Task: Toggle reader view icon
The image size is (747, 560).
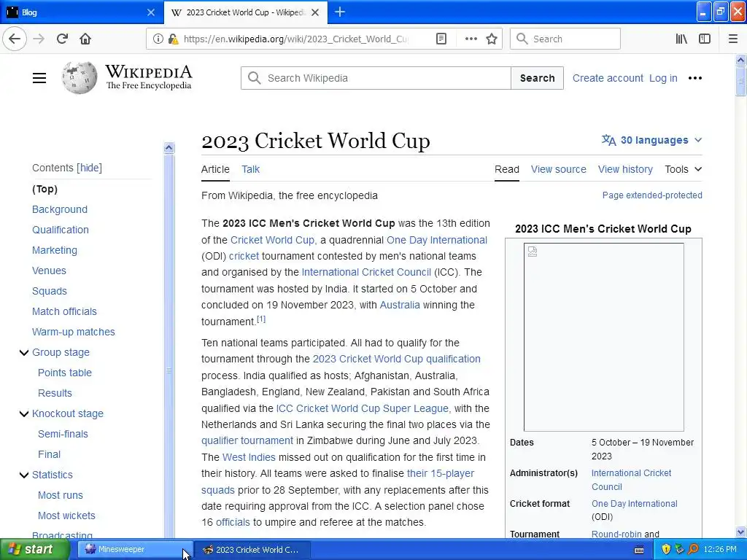Action: point(441,39)
